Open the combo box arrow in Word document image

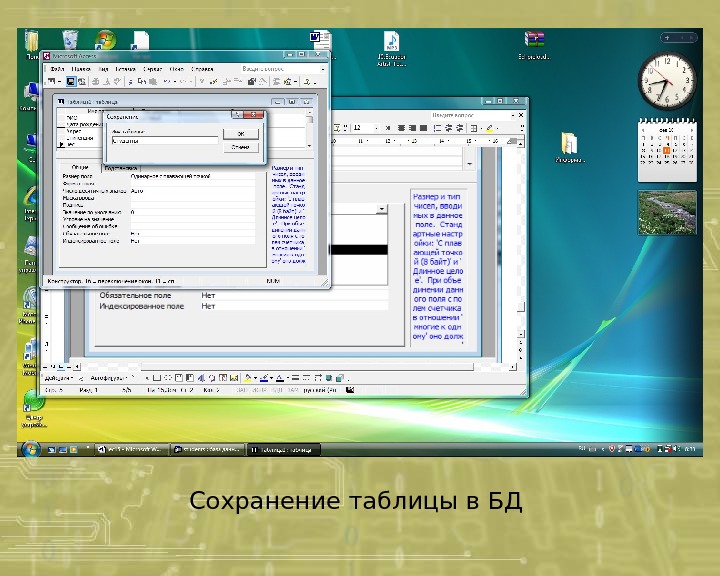382,209
